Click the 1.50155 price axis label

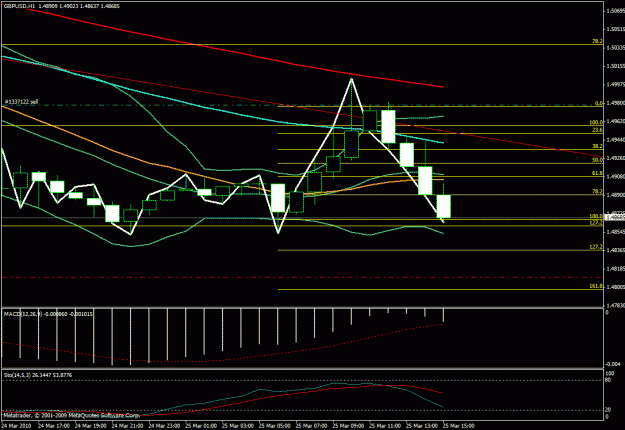[615, 66]
